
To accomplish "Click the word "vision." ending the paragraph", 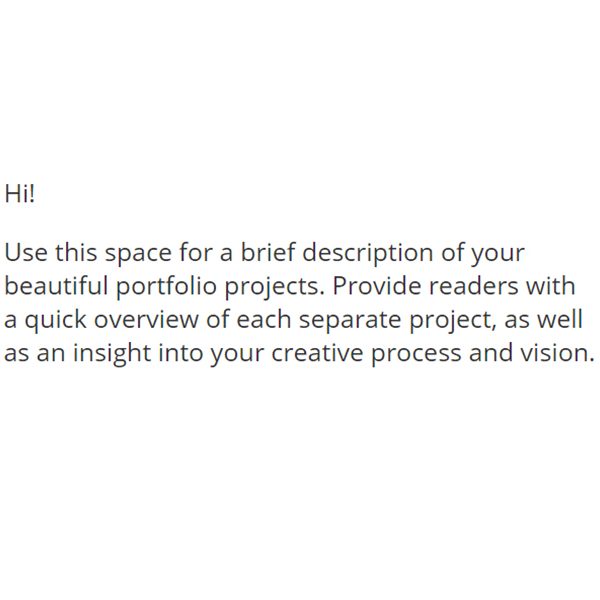I will [557, 352].
